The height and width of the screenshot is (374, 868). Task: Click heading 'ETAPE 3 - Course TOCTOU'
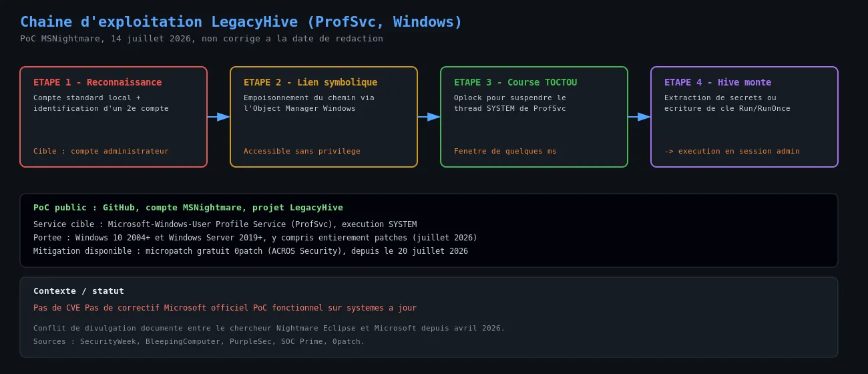click(x=515, y=82)
